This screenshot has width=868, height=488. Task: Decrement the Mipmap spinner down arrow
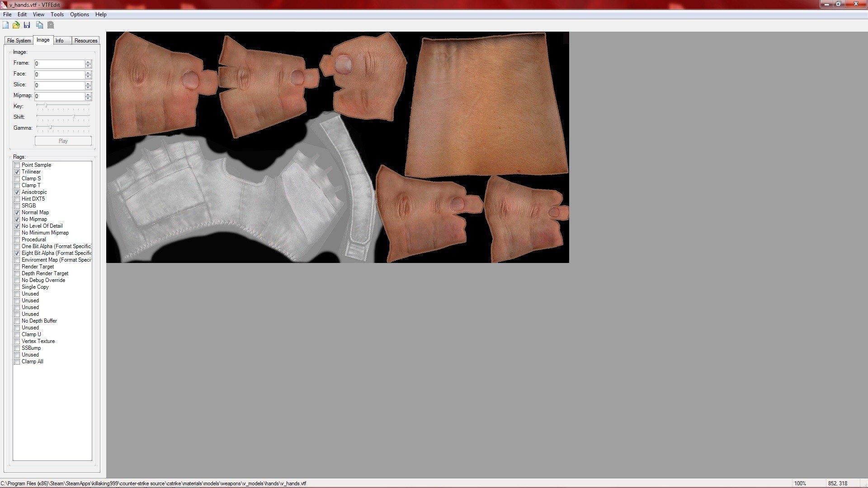pos(88,99)
